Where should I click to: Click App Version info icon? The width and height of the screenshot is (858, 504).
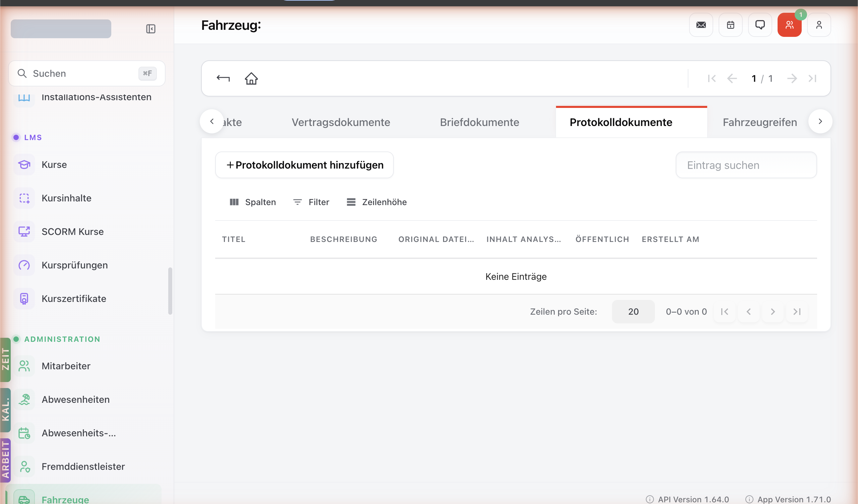pyautogui.click(x=749, y=499)
